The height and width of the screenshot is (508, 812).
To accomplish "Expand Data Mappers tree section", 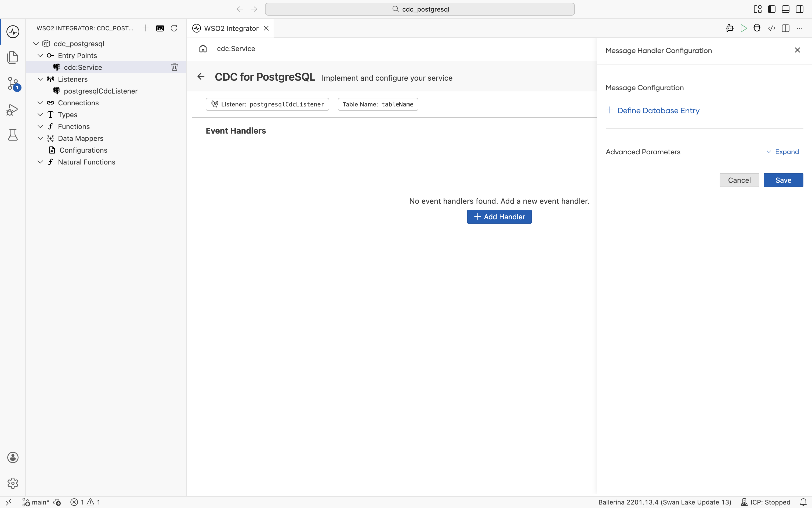I will point(40,138).
